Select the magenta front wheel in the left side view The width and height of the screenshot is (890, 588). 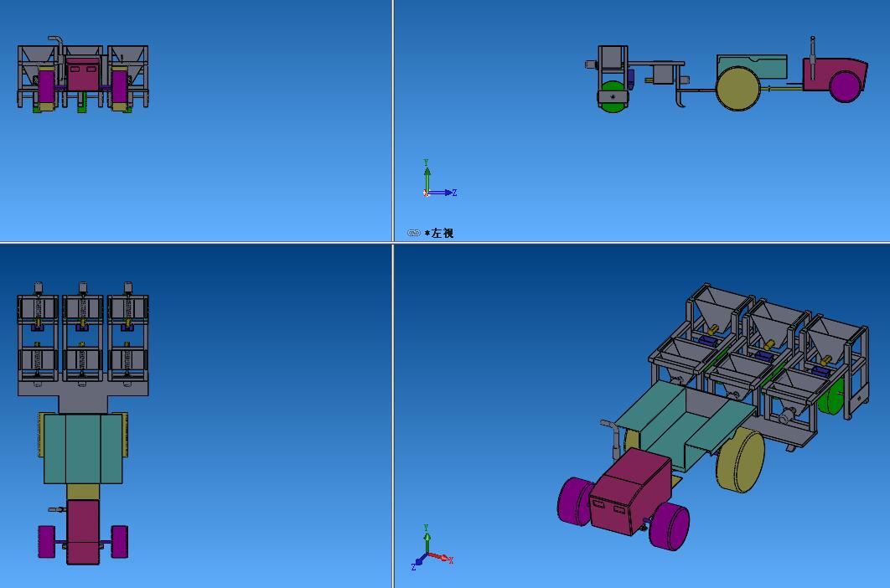coord(845,87)
